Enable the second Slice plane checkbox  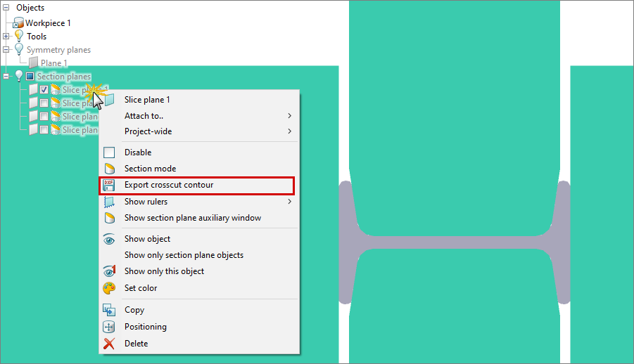[44, 103]
